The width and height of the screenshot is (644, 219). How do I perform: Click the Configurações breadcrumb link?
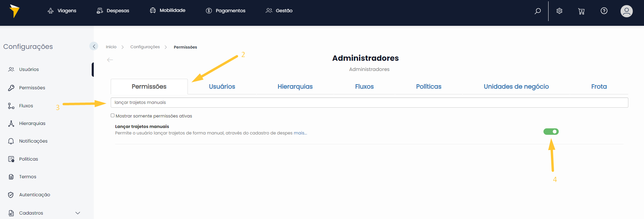tap(145, 47)
